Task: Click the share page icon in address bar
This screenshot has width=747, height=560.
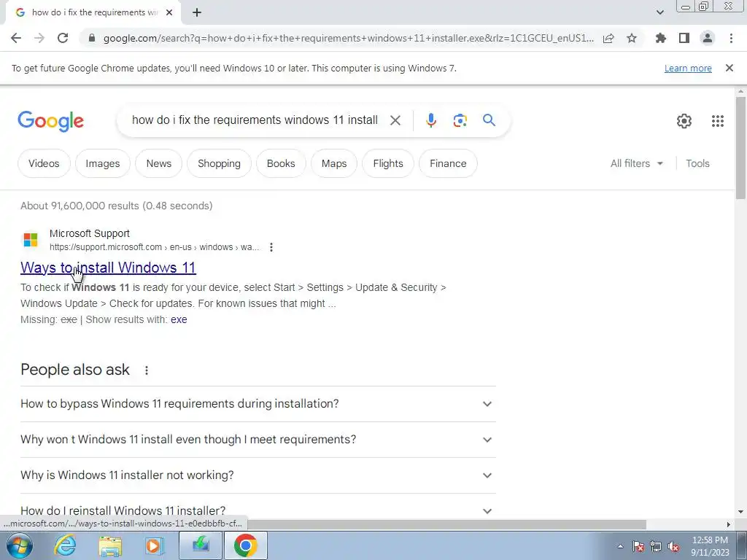Action: [608, 38]
